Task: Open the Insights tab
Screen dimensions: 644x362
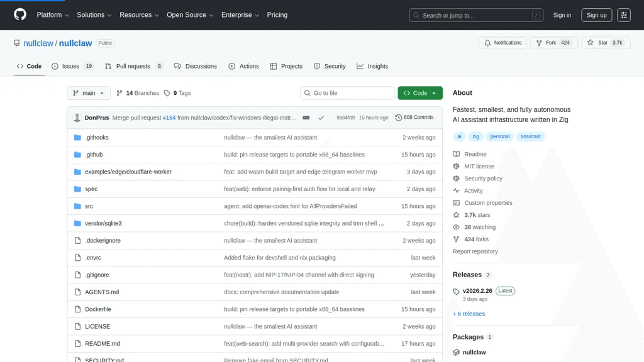Action: (372, 66)
